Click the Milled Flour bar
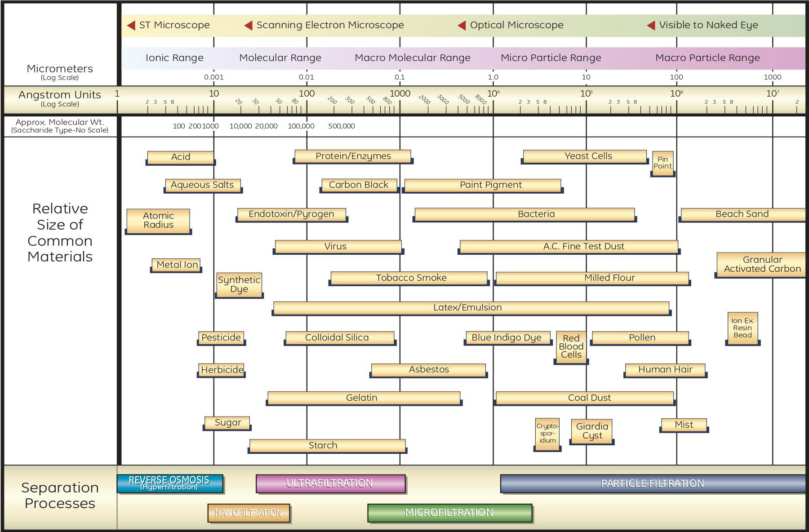This screenshot has height=532, width=809. [x=592, y=278]
